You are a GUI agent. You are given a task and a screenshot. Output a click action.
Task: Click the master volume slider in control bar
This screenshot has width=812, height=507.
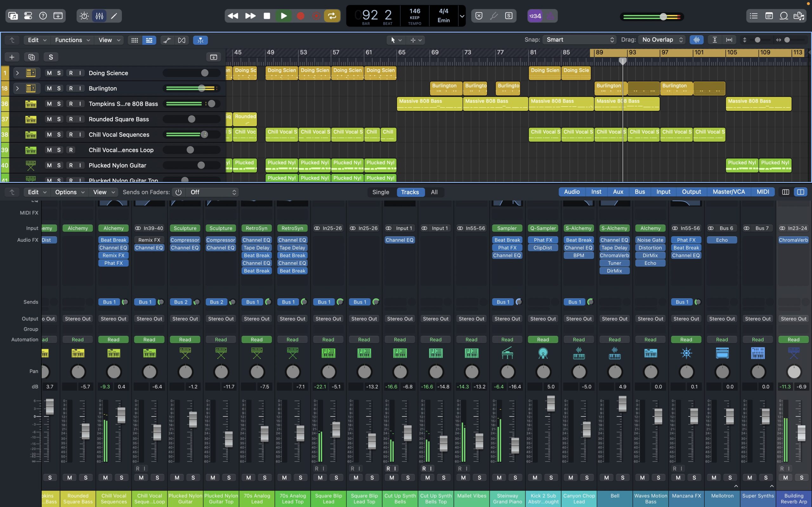click(x=663, y=16)
